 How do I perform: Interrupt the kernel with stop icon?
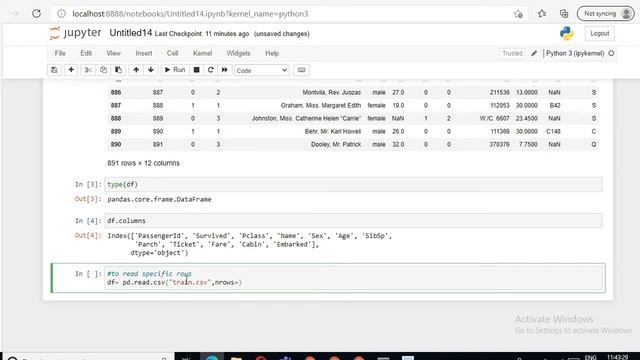(x=196, y=70)
